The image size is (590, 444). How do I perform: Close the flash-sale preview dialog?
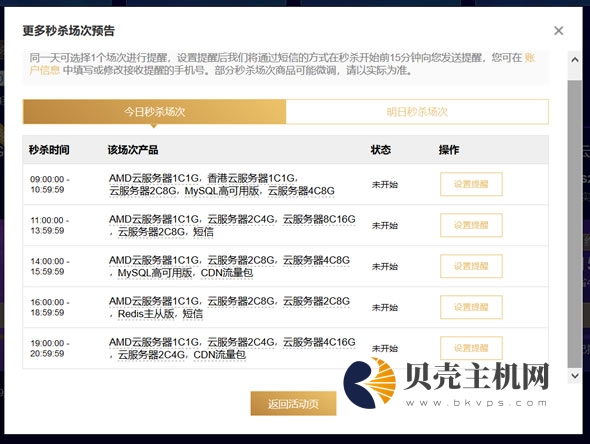558,31
